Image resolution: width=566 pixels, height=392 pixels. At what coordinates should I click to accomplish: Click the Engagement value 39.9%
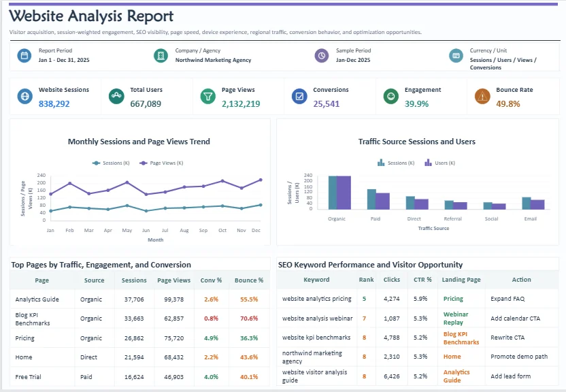pos(416,104)
